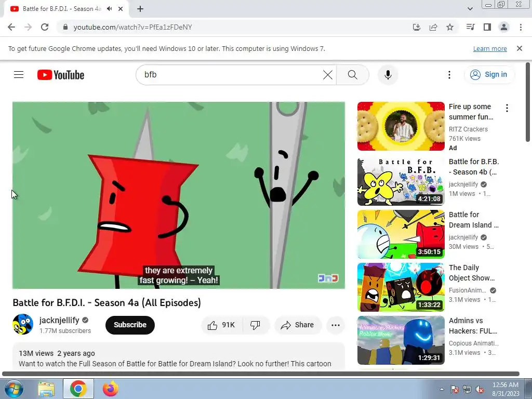Open Chrome profile avatar

504,27
